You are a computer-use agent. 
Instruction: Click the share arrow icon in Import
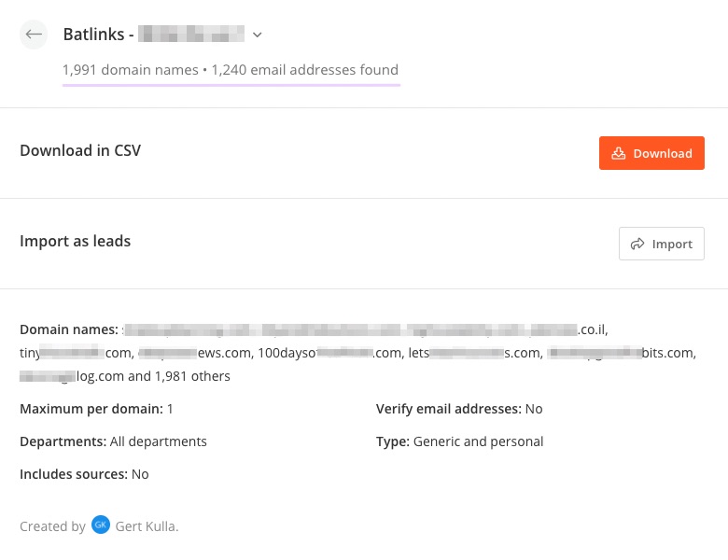click(637, 244)
